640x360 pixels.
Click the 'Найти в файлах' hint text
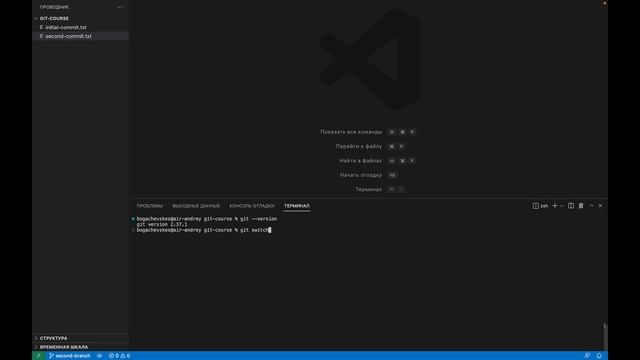pos(360,161)
